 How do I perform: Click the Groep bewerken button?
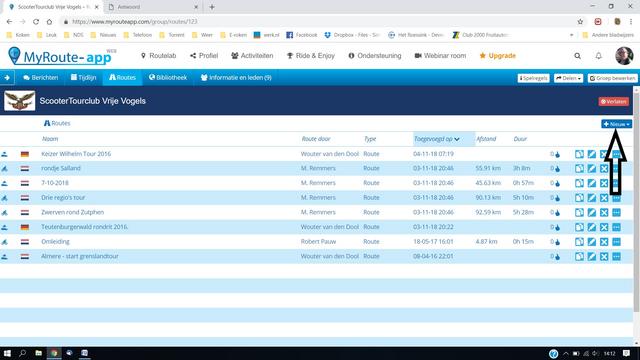pyautogui.click(x=612, y=78)
